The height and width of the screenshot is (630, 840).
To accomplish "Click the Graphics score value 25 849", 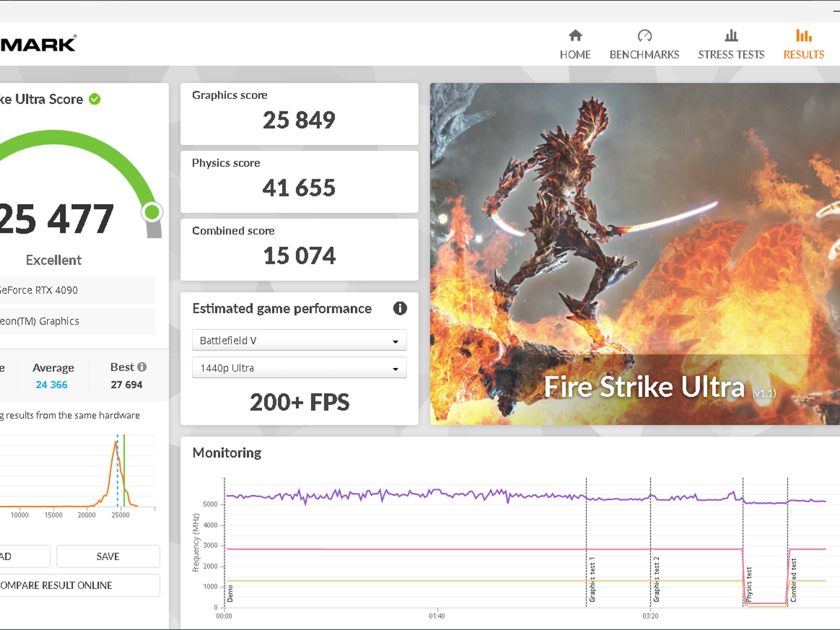I will click(x=299, y=120).
